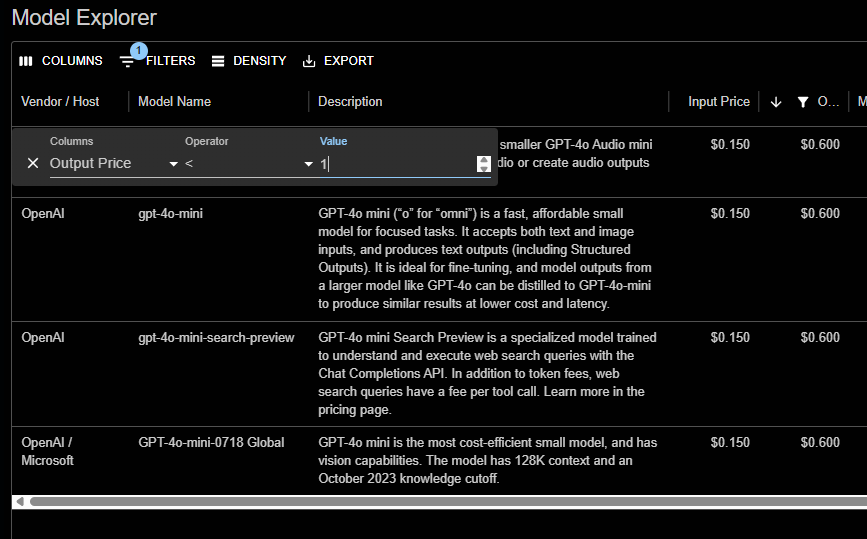867x539 pixels.
Task: Open the Operator dropdown showing <
Action: point(249,164)
